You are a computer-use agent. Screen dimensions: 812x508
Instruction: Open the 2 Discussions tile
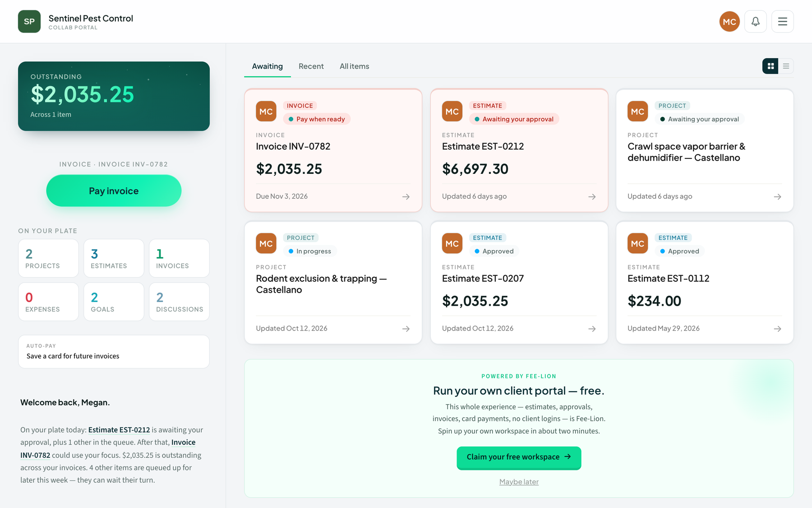click(179, 302)
